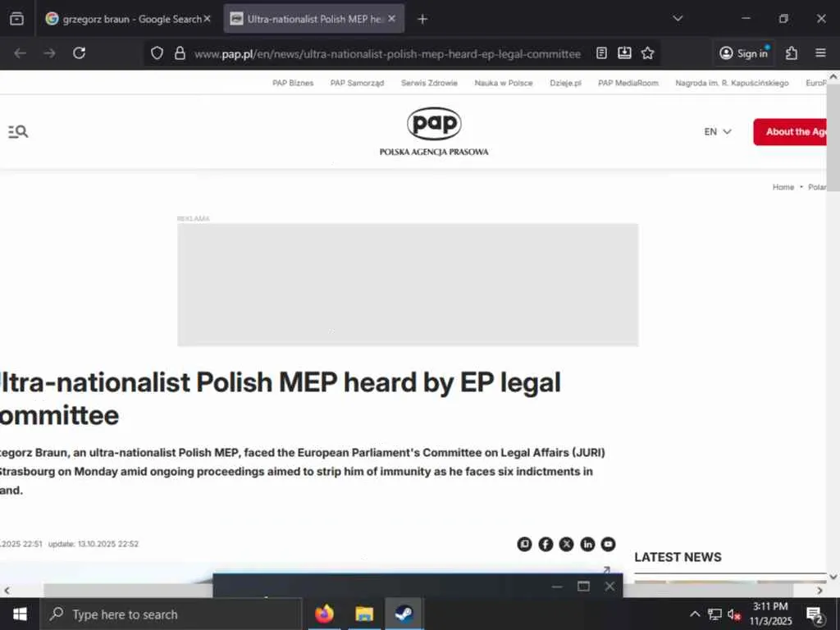This screenshot has height=630, width=840.
Task: Show hidden system tray icons chevron
Action: 694,614
